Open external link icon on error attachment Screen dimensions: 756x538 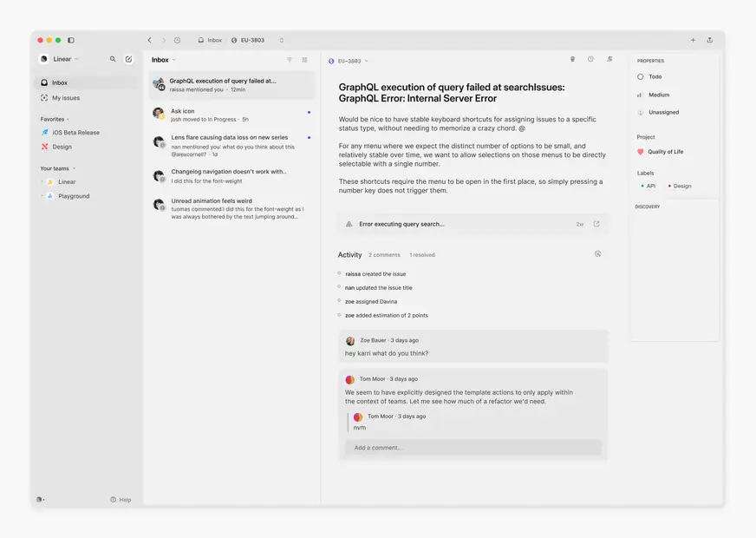click(x=596, y=224)
